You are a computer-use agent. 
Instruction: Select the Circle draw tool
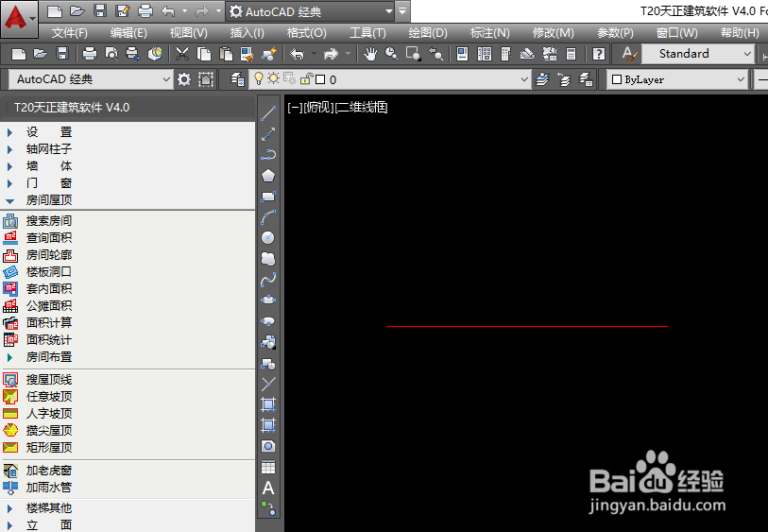pyautogui.click(x=268, y=237)
